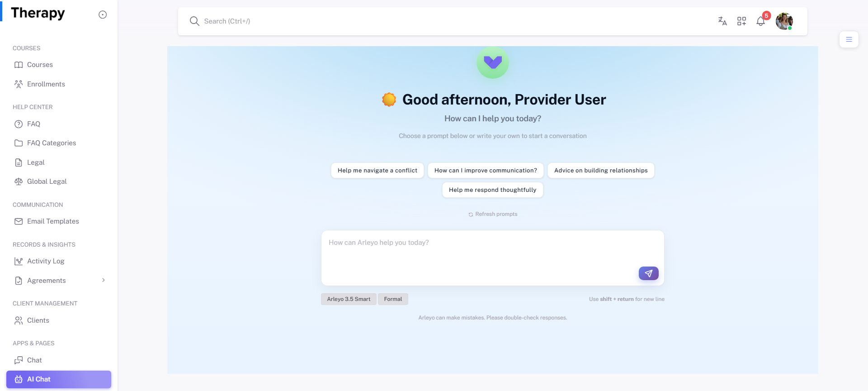The width and height of the screenshot is (868, 391).
Task: Click the hamburger menu icon at right
Action: coord(849,39)
